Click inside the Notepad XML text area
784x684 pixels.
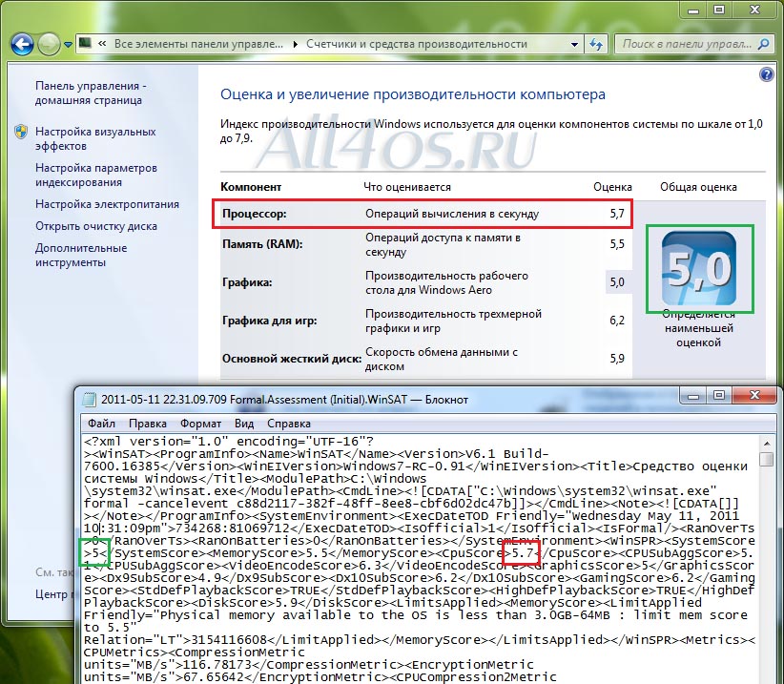pos(420,559)
